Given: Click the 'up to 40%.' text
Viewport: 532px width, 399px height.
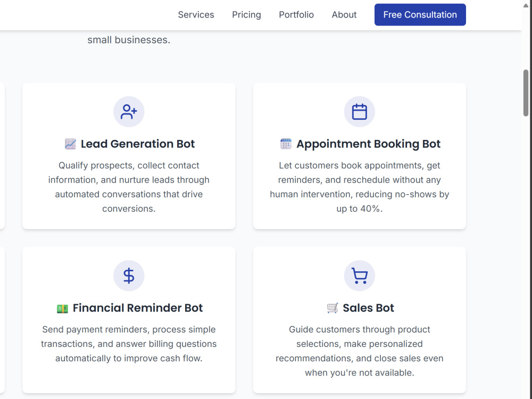Looking at the screenshot, I should (x=359, y=209).
